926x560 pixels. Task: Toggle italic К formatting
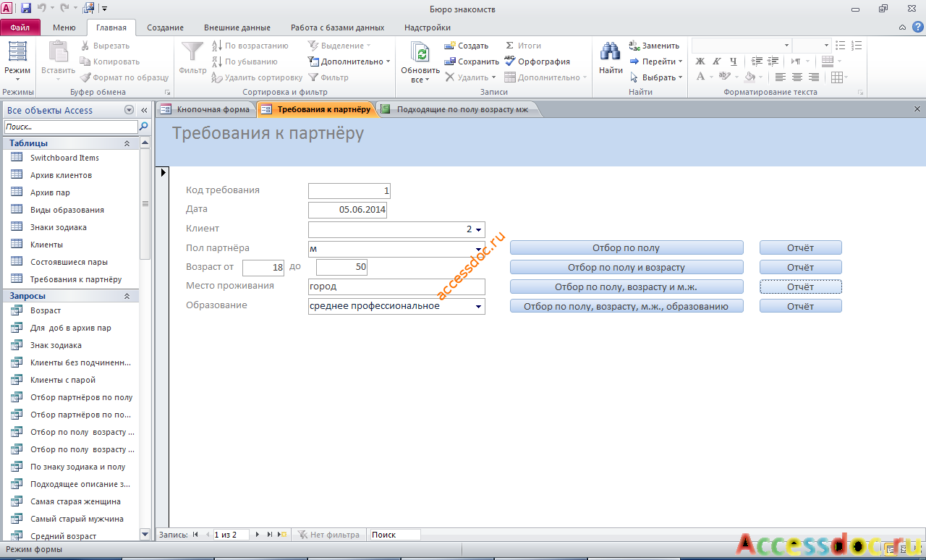[x=717, y=61]
